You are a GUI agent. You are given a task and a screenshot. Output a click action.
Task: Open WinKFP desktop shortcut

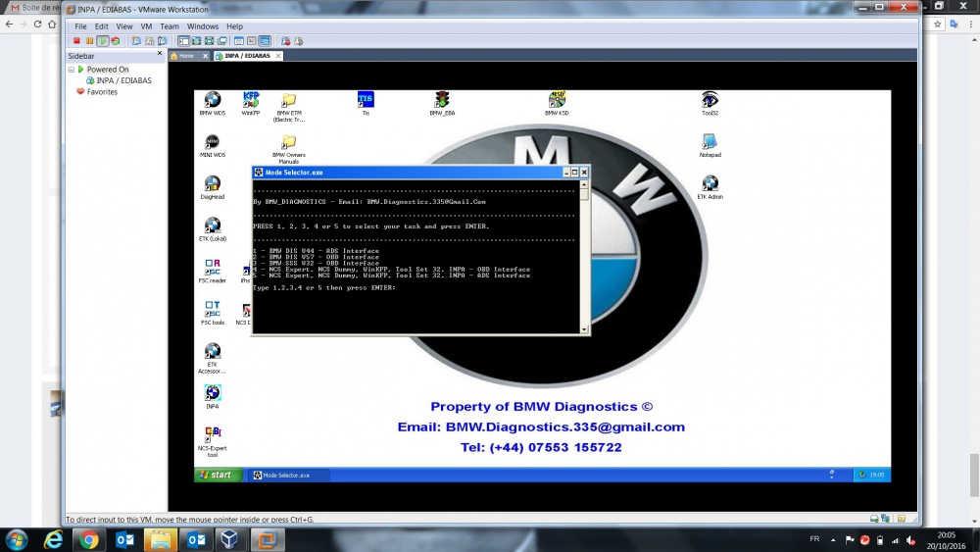(x=251, y=103)
